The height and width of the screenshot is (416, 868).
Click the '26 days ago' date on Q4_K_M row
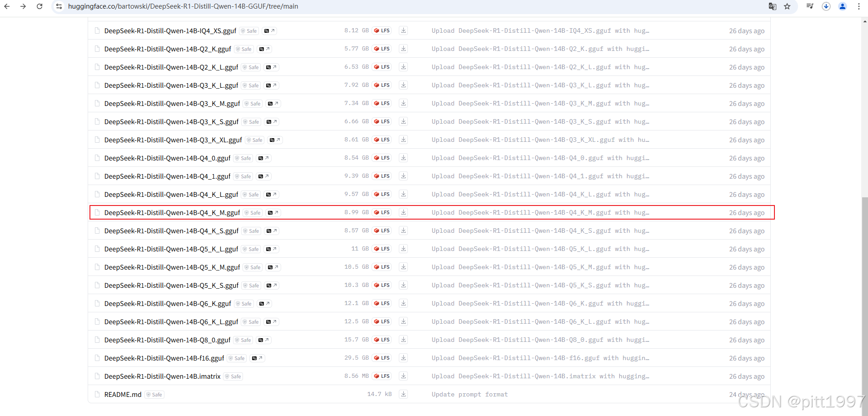pyautogui.click(x=747, y=213)
